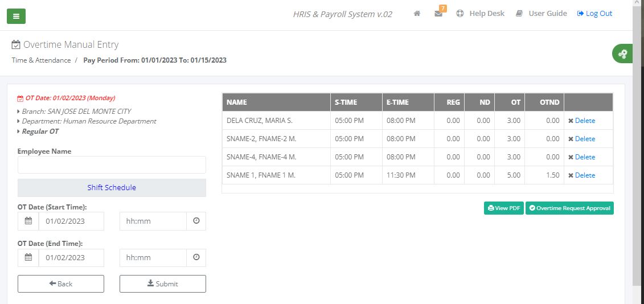
Task: Open the Shift Schedule button
Action: coord(112,188)
